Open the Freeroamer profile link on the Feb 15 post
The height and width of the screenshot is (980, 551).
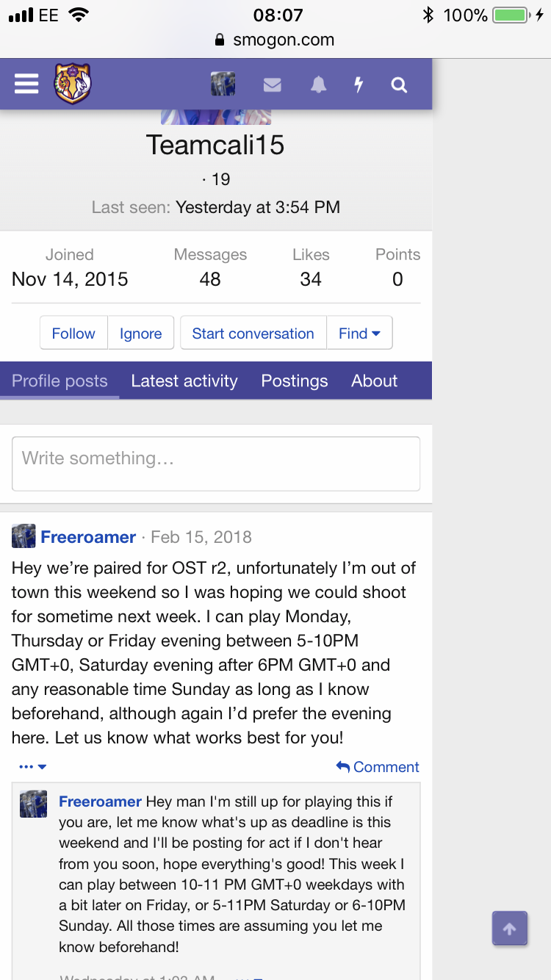tap(88, 537)
